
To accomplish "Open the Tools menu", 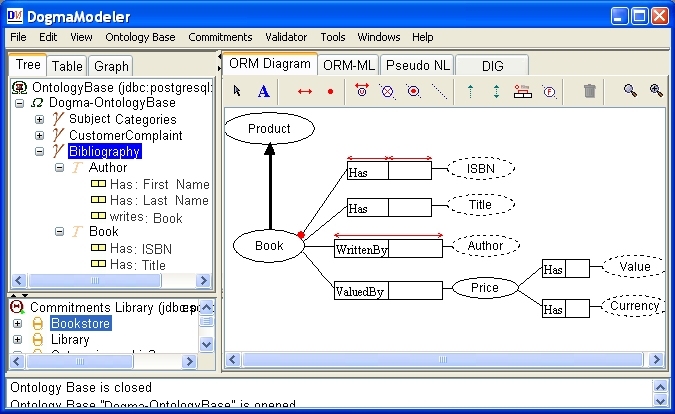I will point(333,37).
